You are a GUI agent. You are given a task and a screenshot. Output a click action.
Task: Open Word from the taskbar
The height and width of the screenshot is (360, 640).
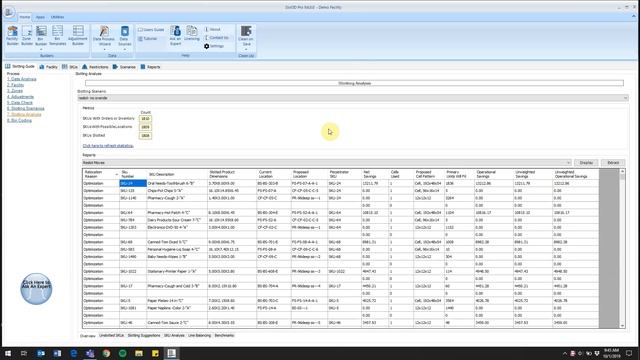(x=57, y=353)
